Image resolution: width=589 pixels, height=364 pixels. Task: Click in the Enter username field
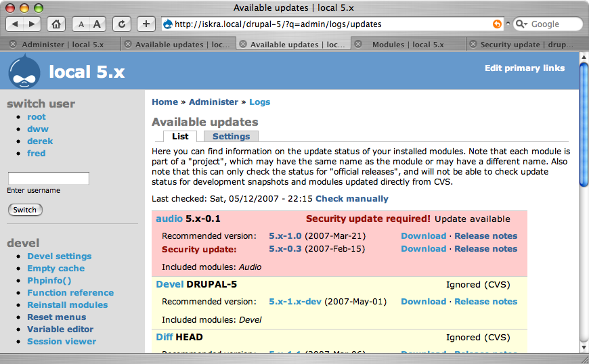click(48, 179)
